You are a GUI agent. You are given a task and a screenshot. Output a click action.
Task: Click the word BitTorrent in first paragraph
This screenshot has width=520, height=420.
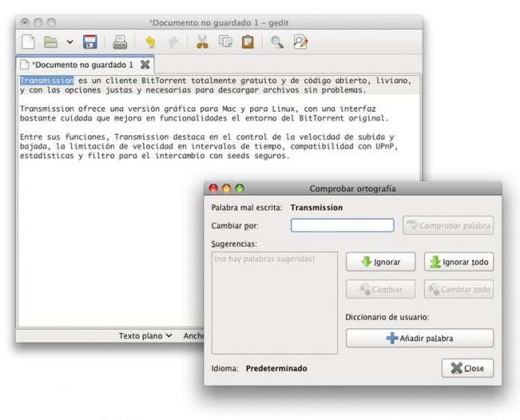click(164, 80)
